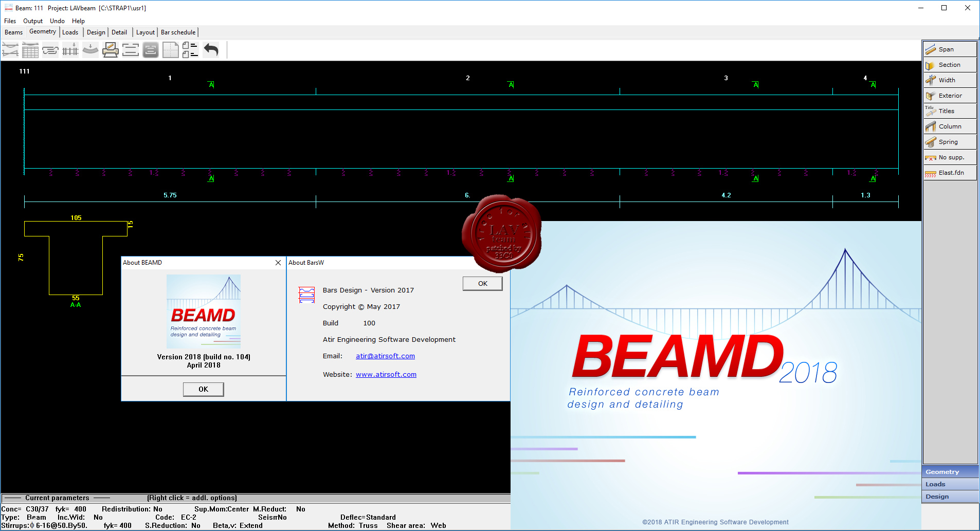Open the Files menu

[x=10, y=21]
